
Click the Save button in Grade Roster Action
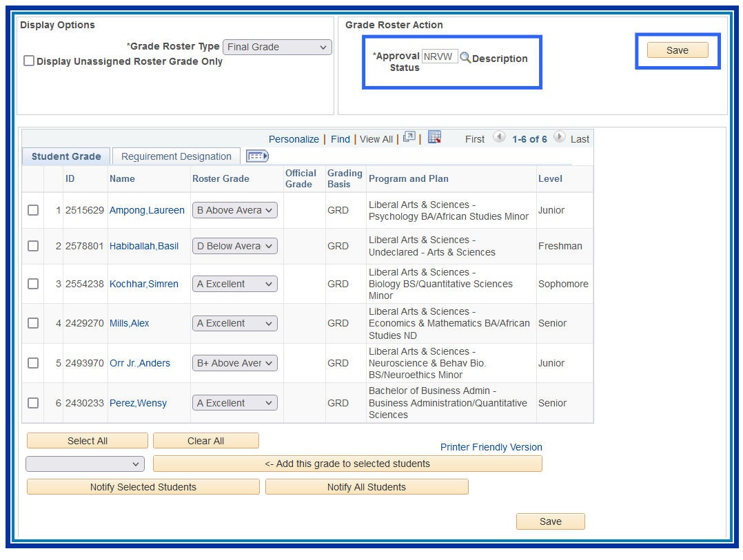pyautogui.click(x=677, y=50)
